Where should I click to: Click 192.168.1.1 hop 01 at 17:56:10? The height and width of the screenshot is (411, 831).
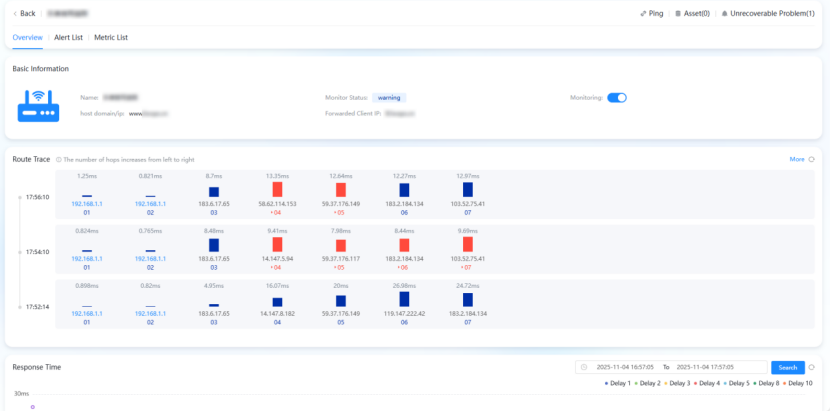[87, 203]
